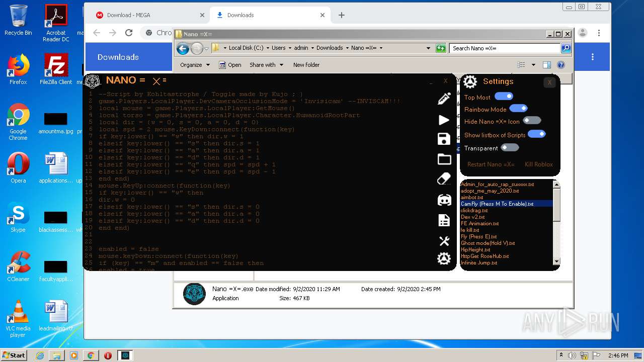Click the script list document icon
The width and height of the screenshot is (644, 362).
click(444, 220)
